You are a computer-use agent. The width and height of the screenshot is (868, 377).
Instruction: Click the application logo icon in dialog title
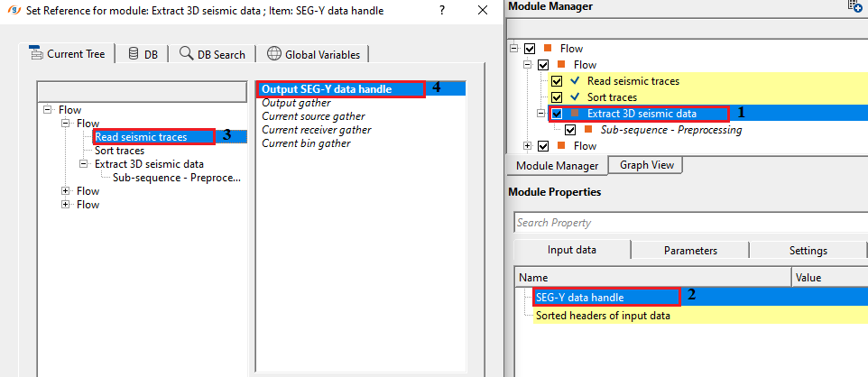click(15, 11)
